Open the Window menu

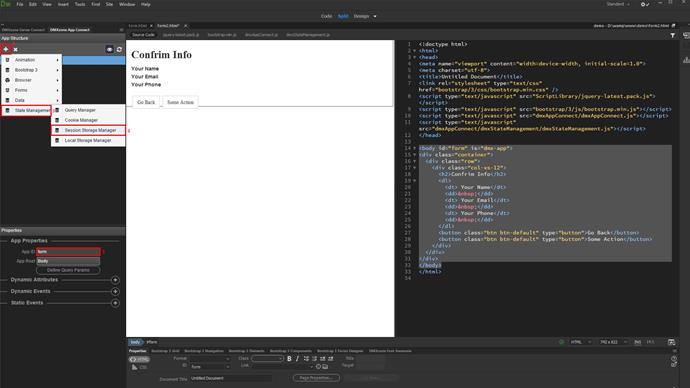click(x=127, y=4)
